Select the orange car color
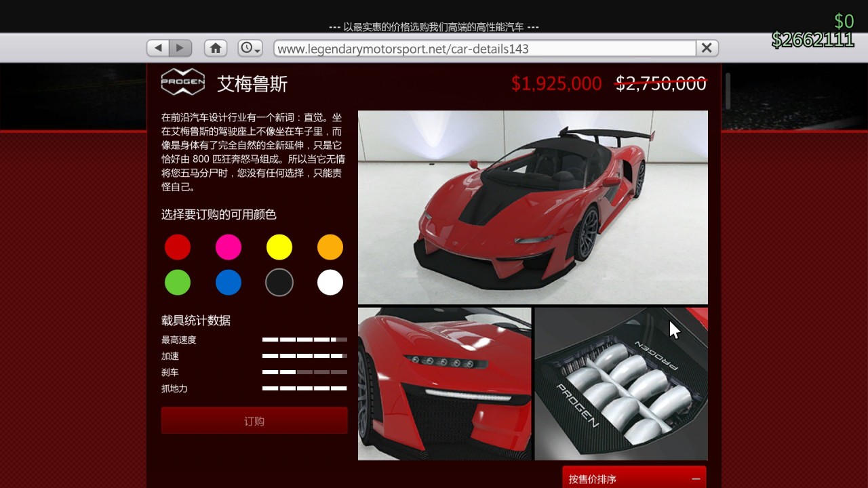The width and height of the screenshot is (868, 488). pos(330,247)
